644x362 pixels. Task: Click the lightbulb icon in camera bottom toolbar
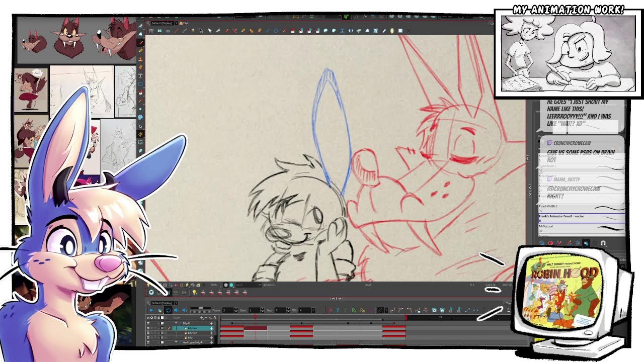[194, 292]
